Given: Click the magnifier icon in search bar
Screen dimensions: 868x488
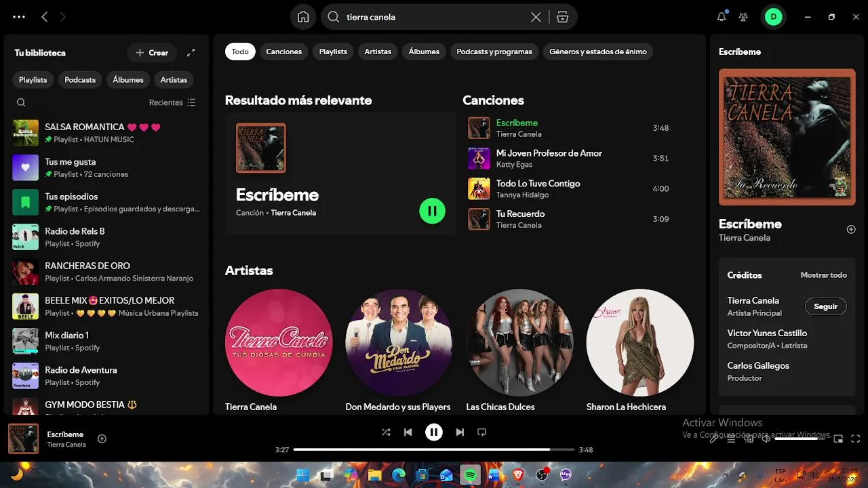Looking at the screenshot, I should coord(333,17).
